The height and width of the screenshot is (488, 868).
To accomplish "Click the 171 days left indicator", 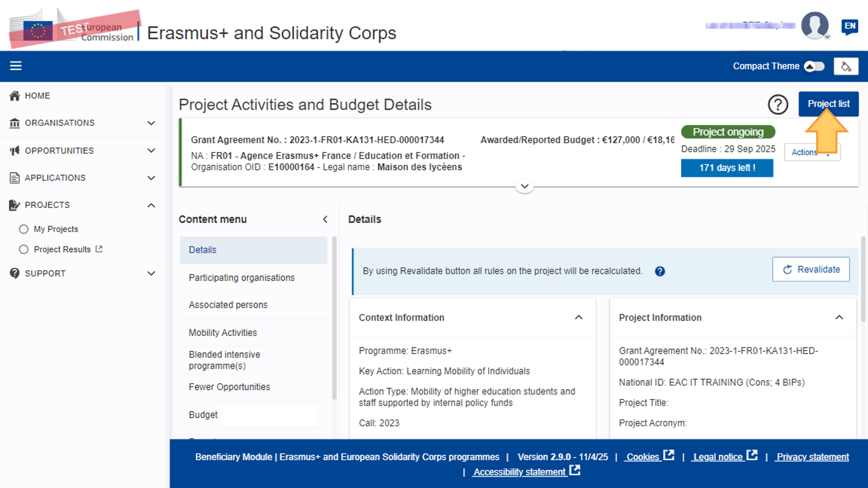I will tap(727, 168).
